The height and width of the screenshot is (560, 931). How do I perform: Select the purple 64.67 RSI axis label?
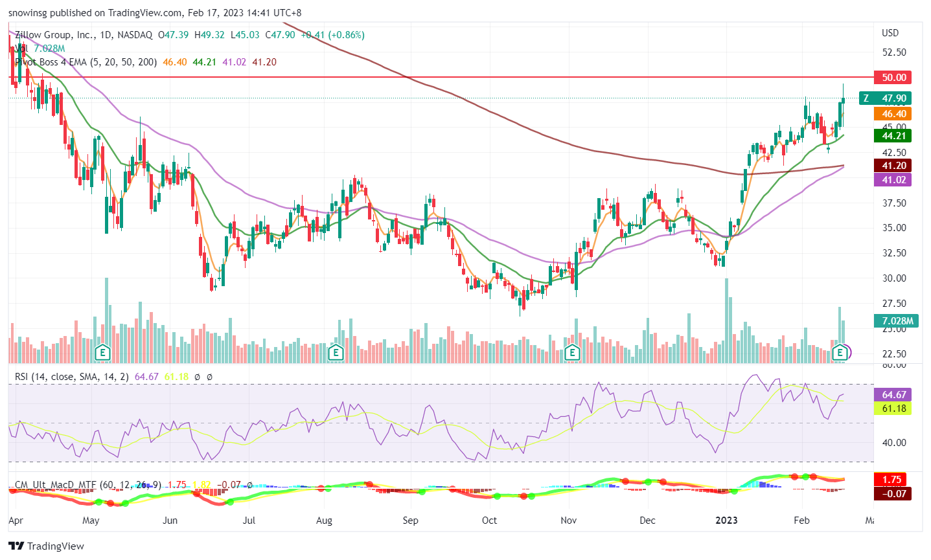(x=893, y=394)
